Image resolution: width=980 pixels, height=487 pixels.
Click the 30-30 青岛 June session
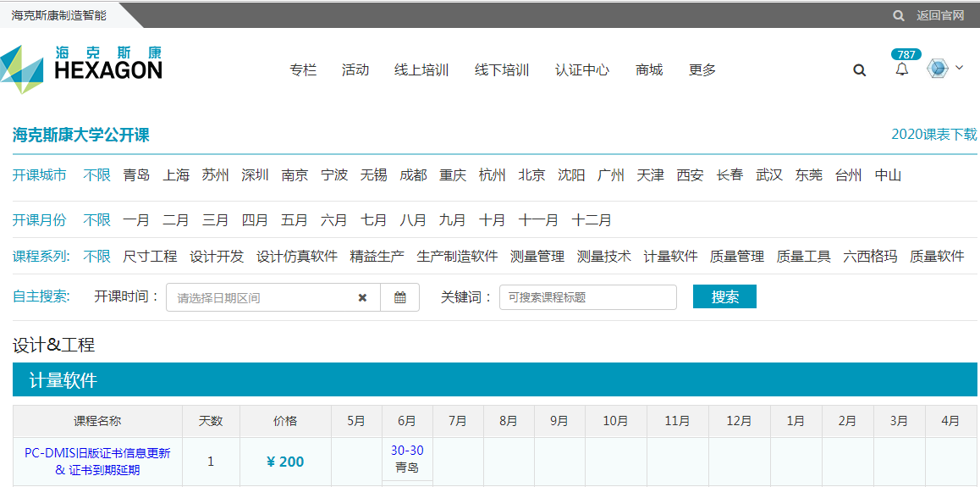click(x=407, y=459)
